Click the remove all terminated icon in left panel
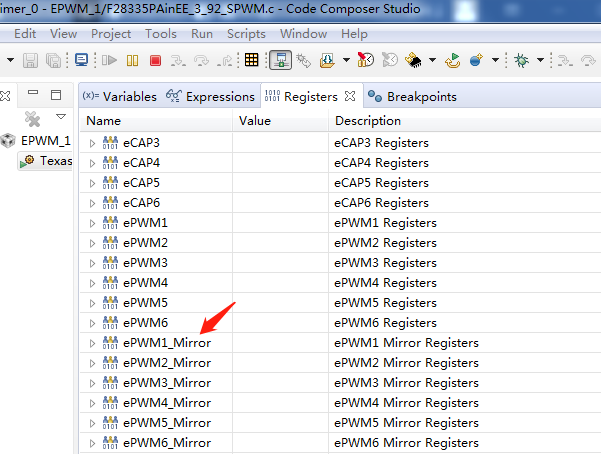The height and width of the screenshot is (454, 601). tap(32, 119)
